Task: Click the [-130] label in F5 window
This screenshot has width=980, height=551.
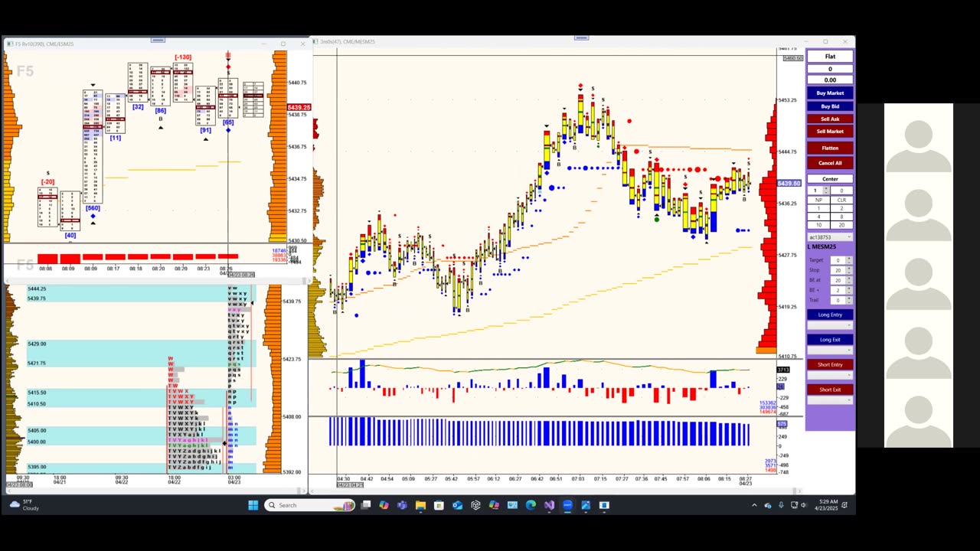Action: click(183, 57)
